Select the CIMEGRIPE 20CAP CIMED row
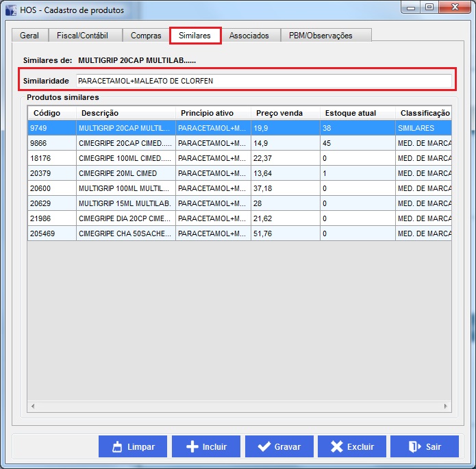Screen dimensions: 476x469 (x=123, y=143)
